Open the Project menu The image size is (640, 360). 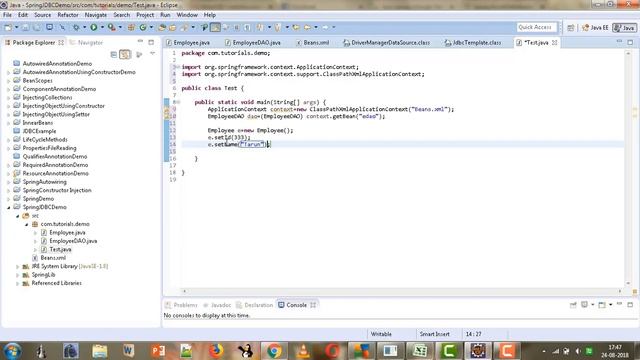(x=145, y=15)
